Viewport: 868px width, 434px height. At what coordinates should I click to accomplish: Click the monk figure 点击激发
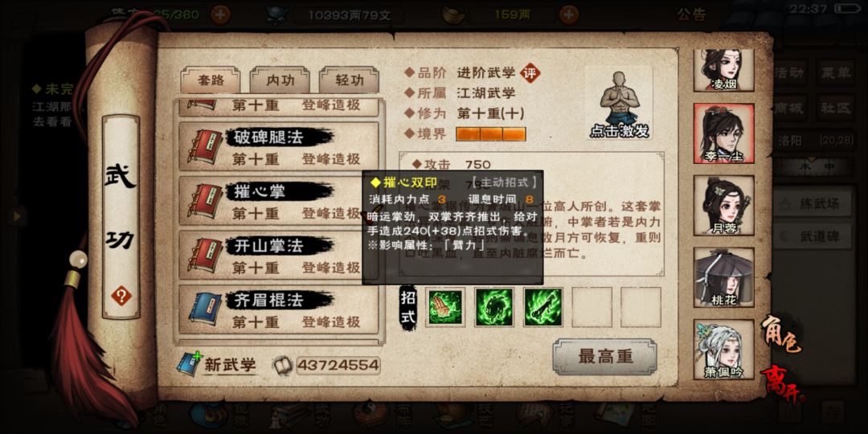619,104
